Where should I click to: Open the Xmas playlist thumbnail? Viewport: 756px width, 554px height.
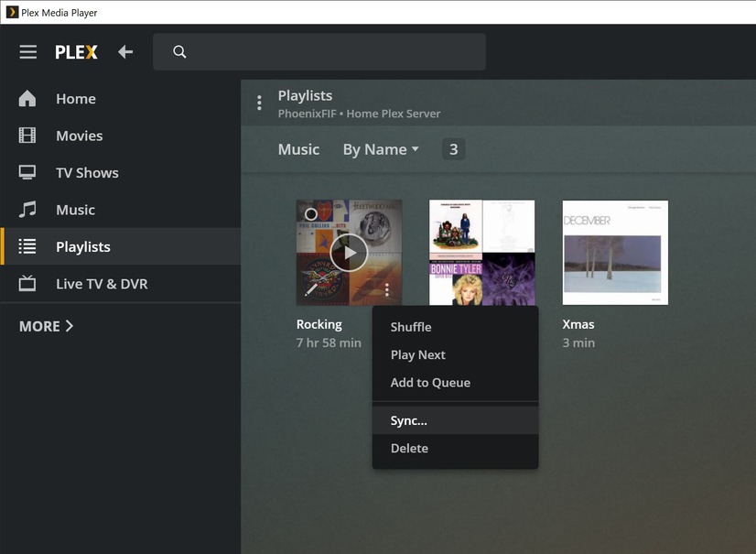pyautogui.click(x=615, y=253)
